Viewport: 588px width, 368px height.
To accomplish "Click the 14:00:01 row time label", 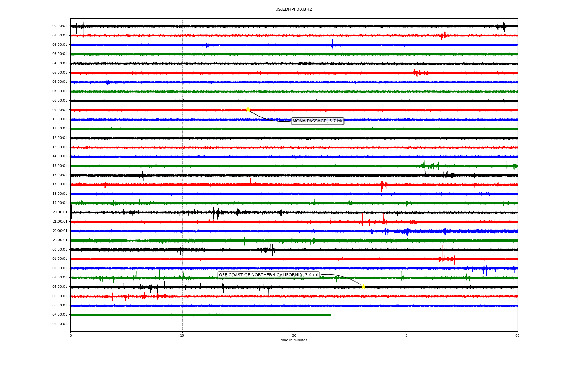I will (60, 156).
